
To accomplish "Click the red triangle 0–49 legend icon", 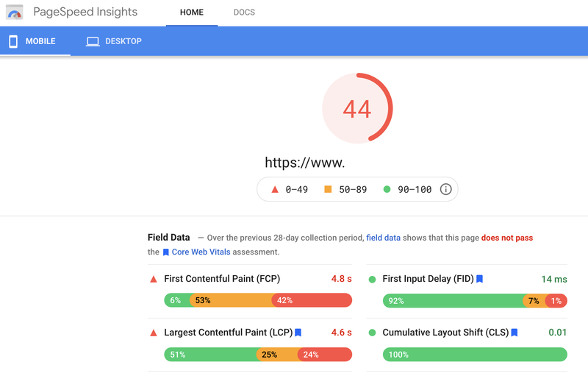I will 275,190.
